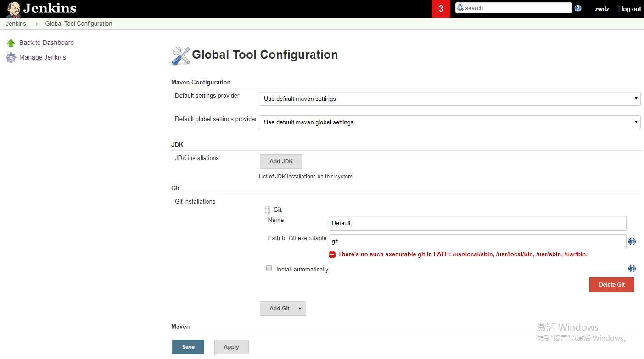This screenshot has width=644, height=359.
Task: Expand the Add Git dropdown arrow
Action: point(300,309)
